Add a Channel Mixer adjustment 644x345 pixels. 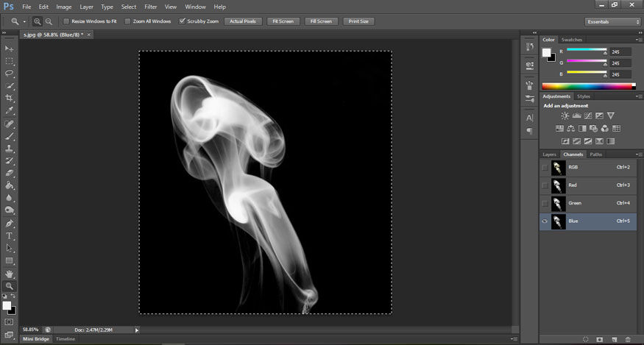(605, 129)
